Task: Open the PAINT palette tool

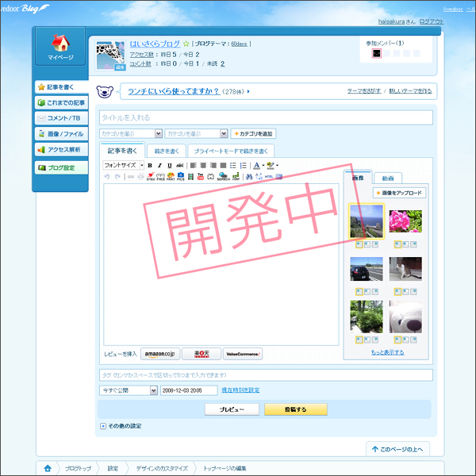Action: pyautogui.click(x=171, y=176)
